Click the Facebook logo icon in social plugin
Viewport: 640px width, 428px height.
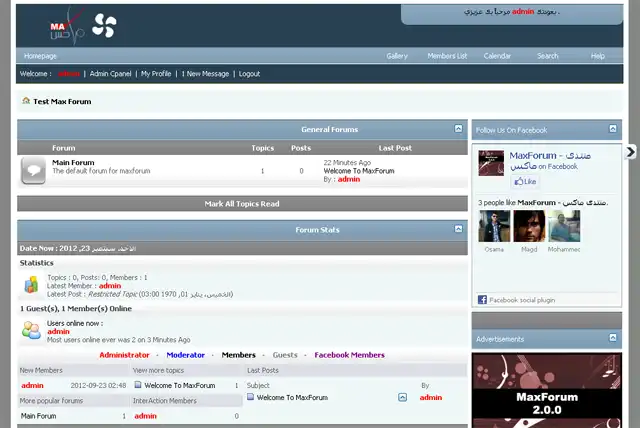482,300
